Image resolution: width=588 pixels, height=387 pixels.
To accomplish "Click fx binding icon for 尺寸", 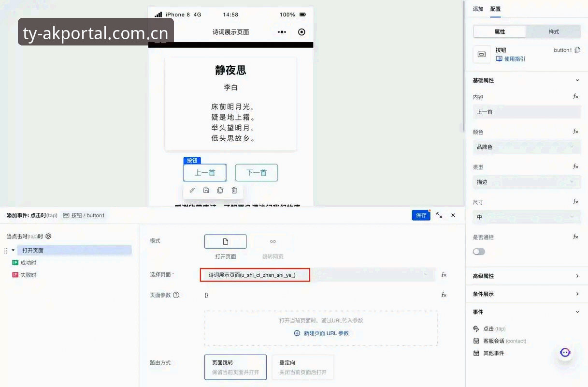I will point(575,202).
